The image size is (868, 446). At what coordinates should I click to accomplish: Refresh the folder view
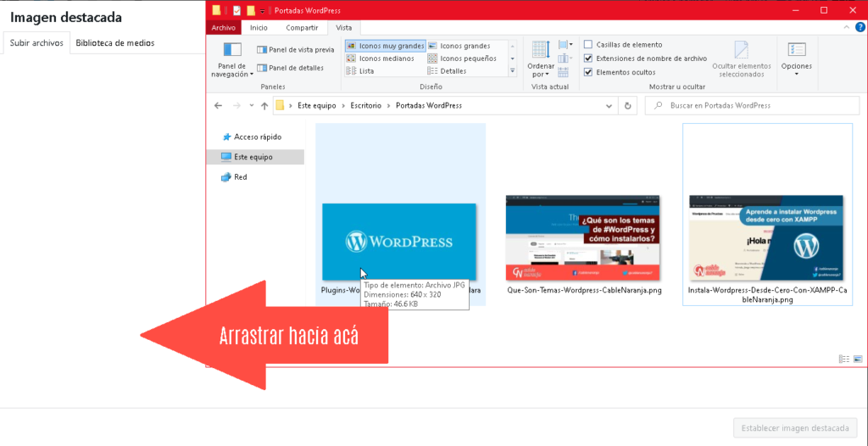(628, 106)
